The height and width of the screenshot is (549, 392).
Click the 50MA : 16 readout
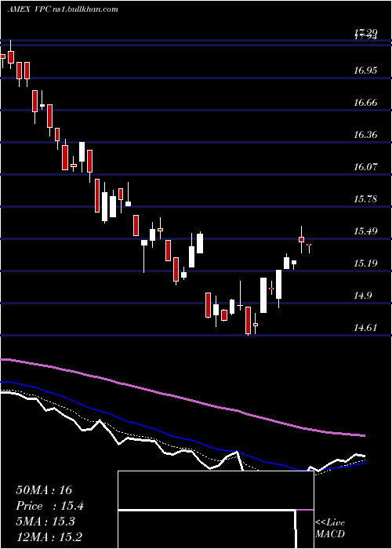44,490
